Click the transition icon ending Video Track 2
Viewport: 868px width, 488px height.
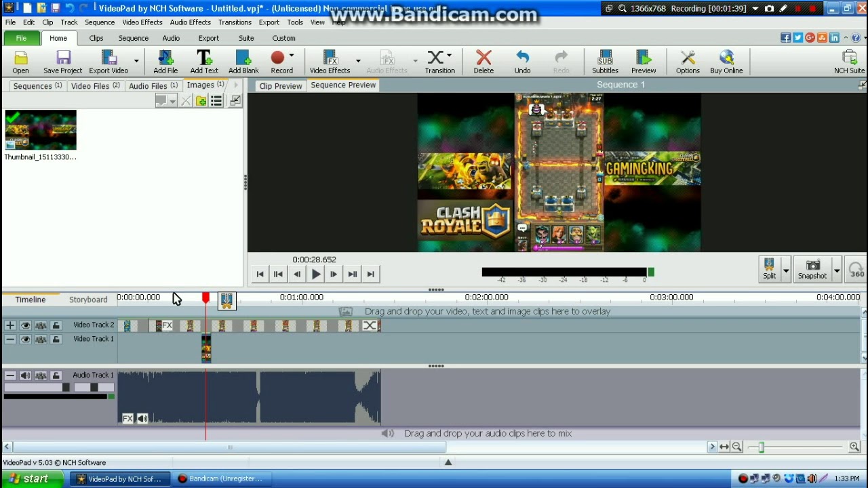click(x=370, y=326)
